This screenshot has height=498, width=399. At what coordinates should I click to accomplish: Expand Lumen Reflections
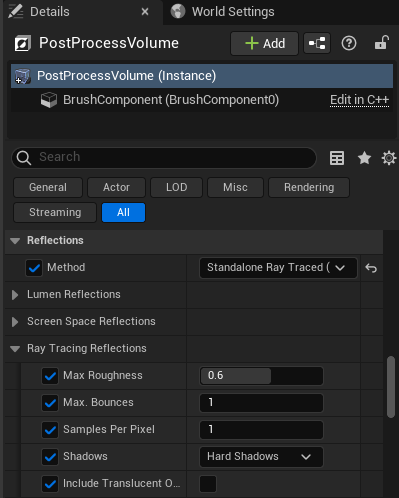(x=15, y=295)
